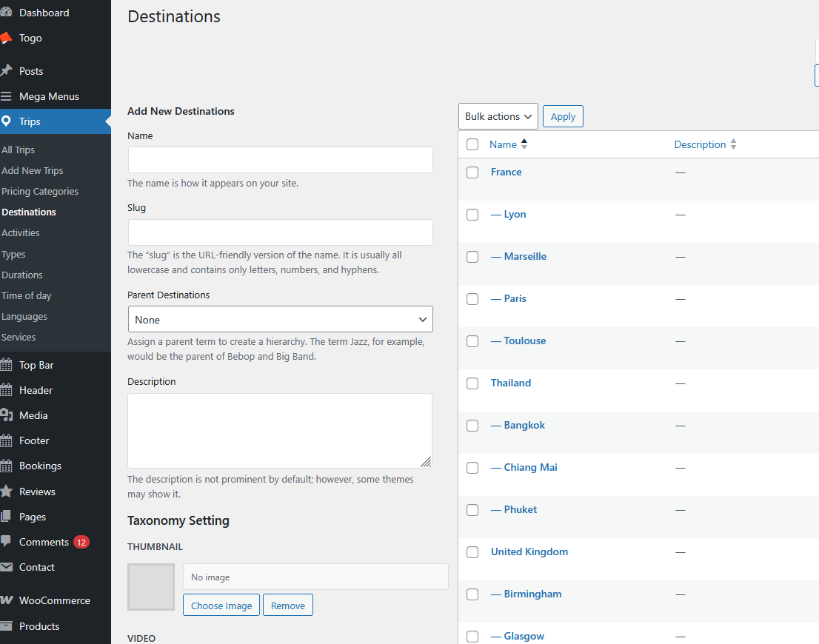Open the Pricing Categories submenu item

coord(40,191)
